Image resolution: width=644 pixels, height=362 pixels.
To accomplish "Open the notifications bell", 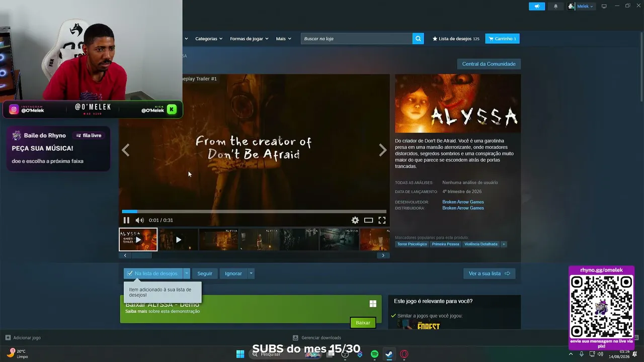I will point(556,7).
